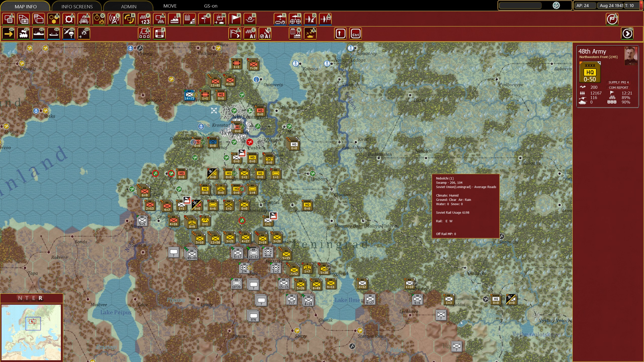Select the rail movement mode (F2 train icon)

pos(23,34)
